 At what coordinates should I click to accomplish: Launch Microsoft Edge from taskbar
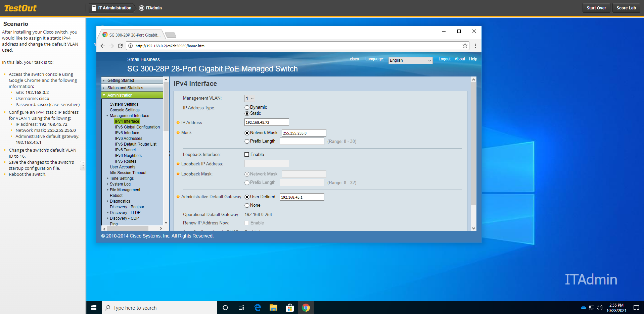click(x=258, y=308)
